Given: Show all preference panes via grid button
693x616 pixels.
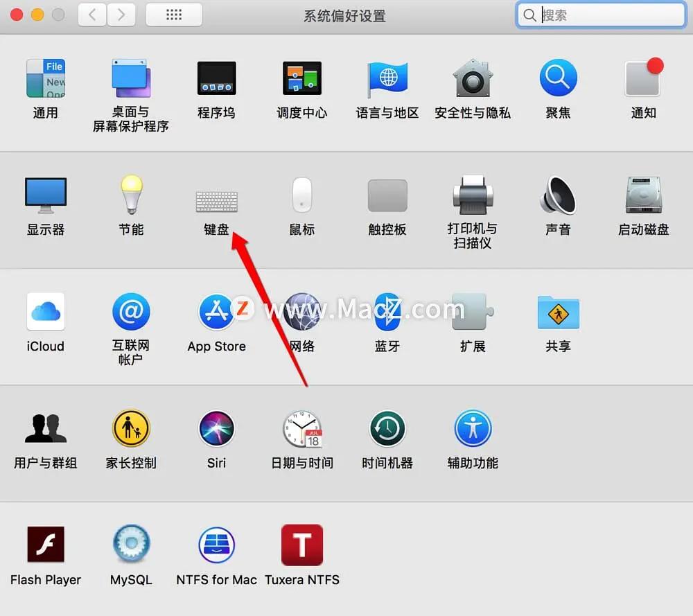Looking at the screenshot, I should coord(173,15).
